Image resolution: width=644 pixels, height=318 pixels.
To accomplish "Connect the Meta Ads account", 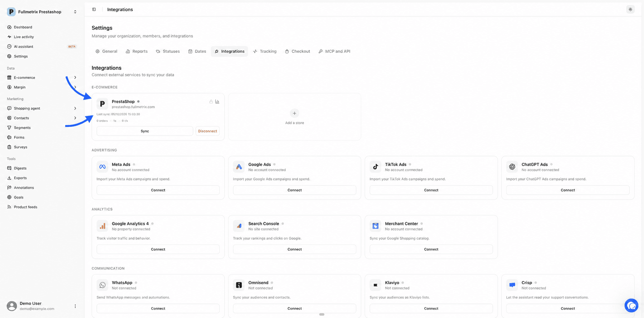I will 158,190.
